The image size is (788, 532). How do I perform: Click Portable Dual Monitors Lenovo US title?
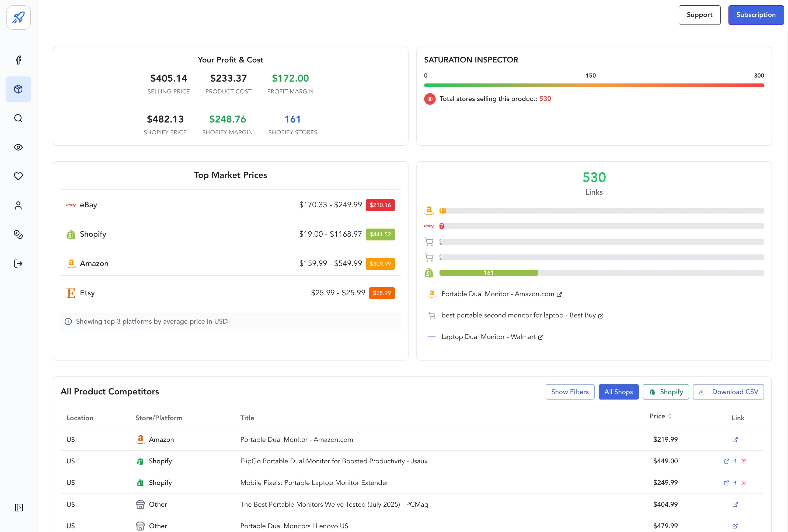(x=294, y=526)
